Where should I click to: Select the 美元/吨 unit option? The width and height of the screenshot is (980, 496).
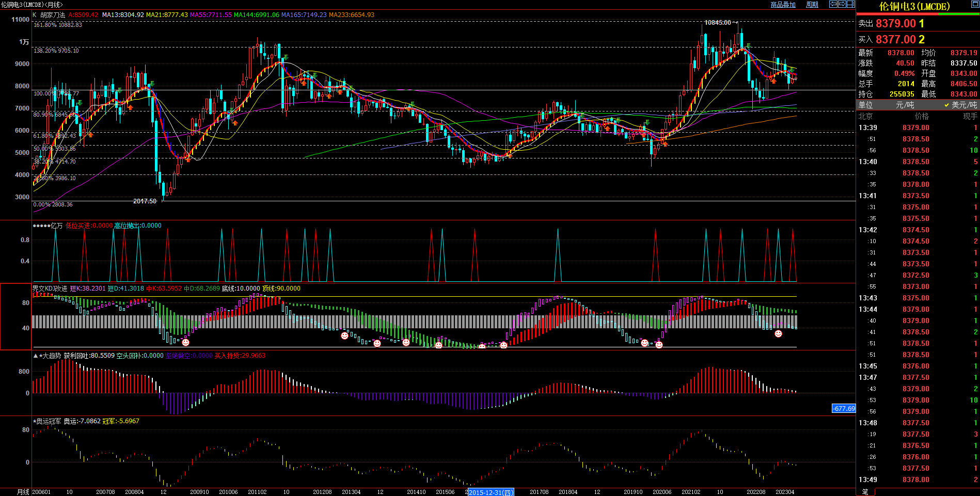tap(963, 105)
